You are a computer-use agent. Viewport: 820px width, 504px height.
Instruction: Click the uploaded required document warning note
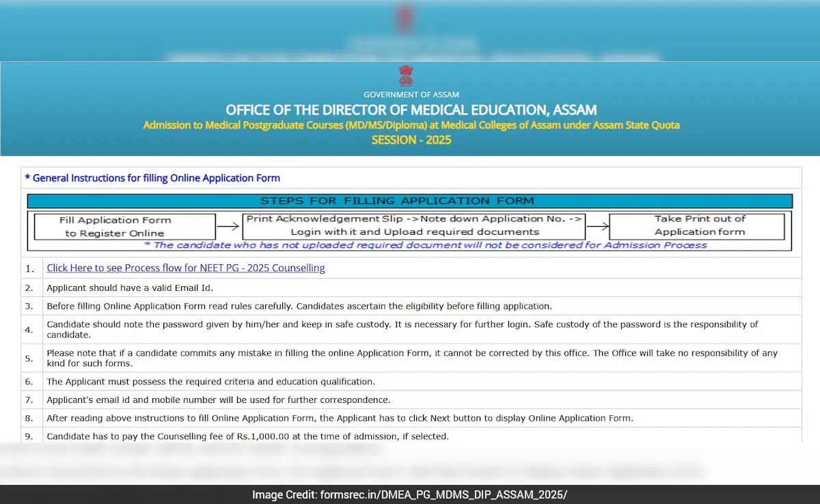point(425,244)
